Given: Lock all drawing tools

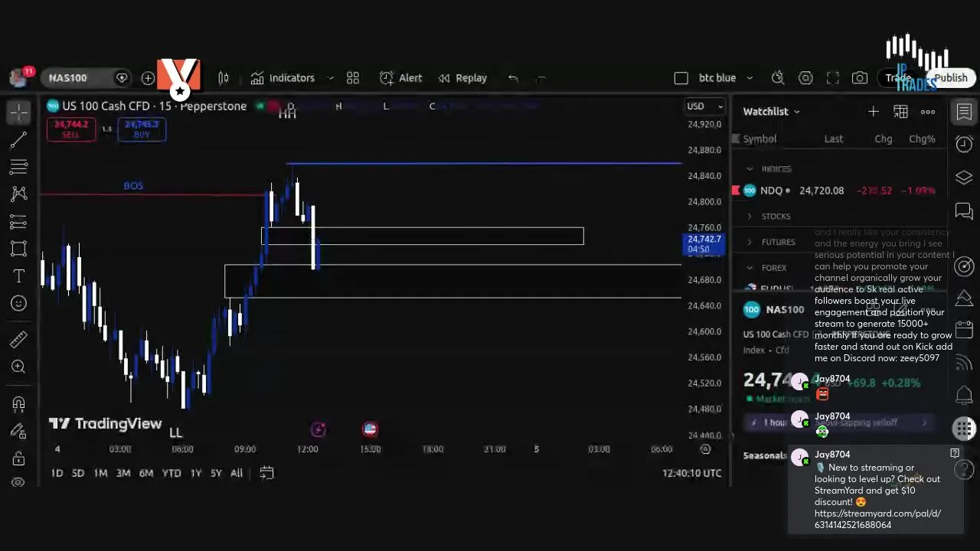Looking at the screenshot, I should click(19, 458).
